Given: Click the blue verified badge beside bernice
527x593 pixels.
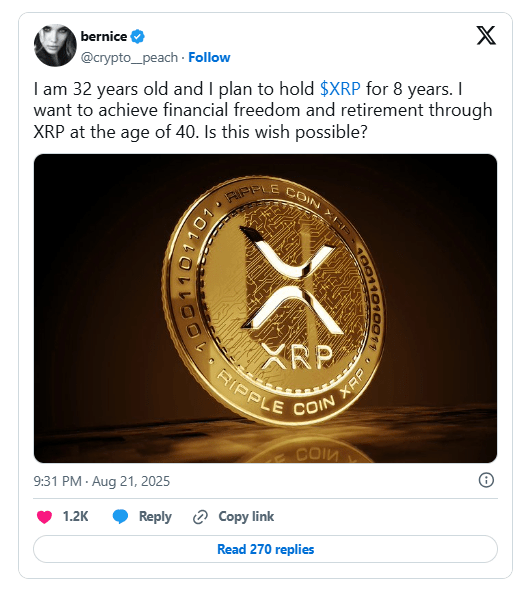Looking at the screenshot, I should click(x=137, y=37).
